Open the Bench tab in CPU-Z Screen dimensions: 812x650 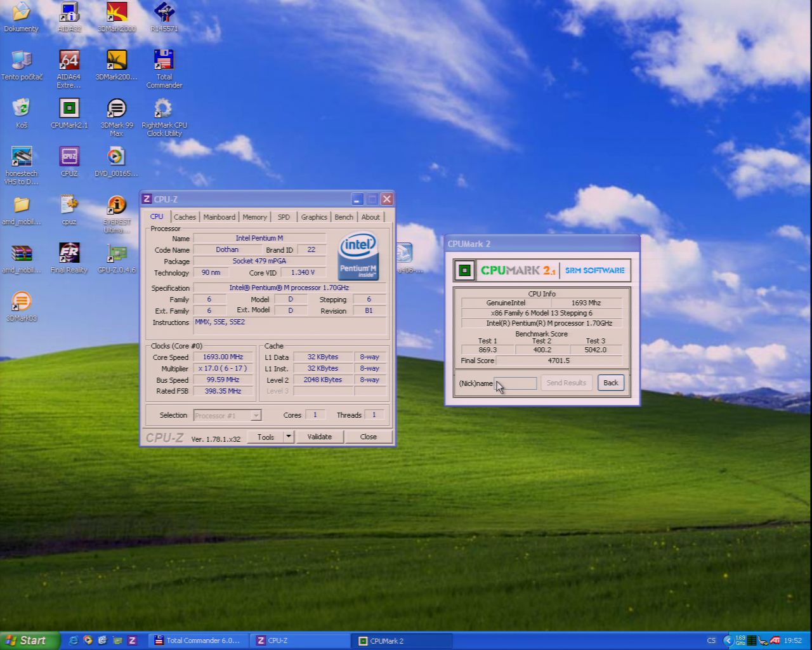pos(343,217)
